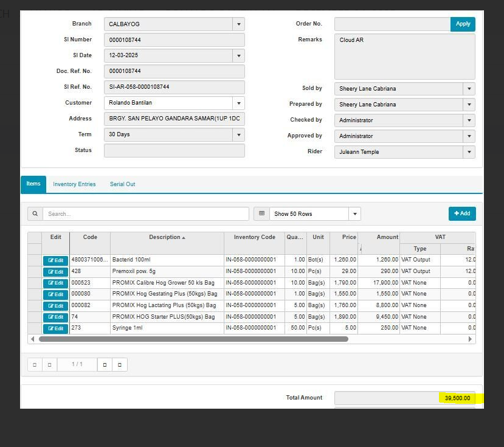
Task: Click the Apply button next to Order No.
Action: click(x=463, y=24)
